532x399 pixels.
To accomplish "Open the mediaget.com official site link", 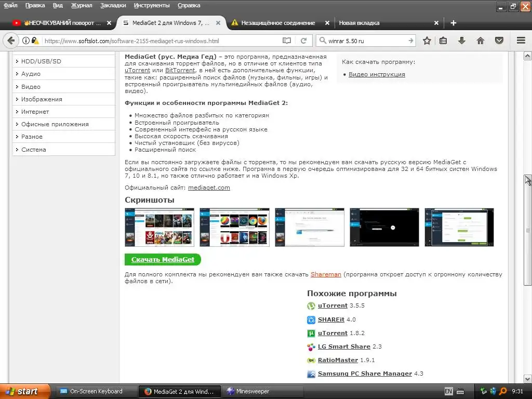I will (x=209, y=188).
